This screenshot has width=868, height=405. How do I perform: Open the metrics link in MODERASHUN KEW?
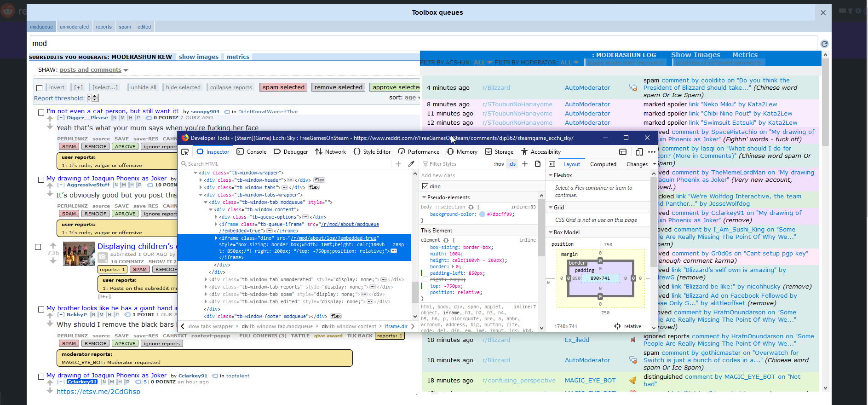point(238,57)
